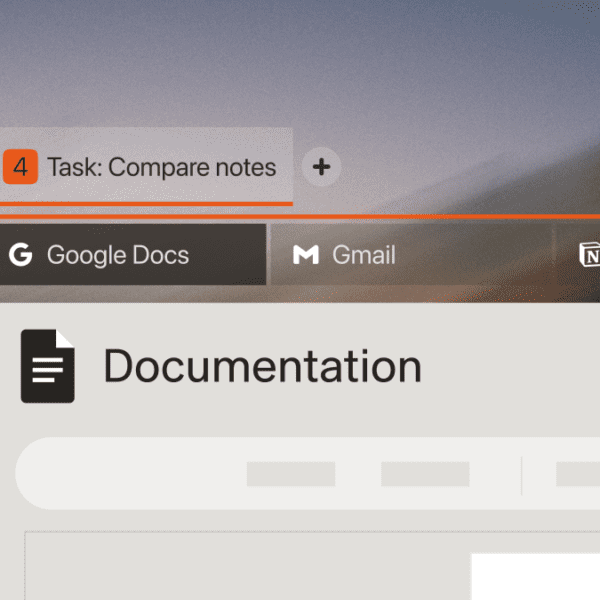Click first gray placeholder in toolbar
600x600 pixels.
coord(290,474)
